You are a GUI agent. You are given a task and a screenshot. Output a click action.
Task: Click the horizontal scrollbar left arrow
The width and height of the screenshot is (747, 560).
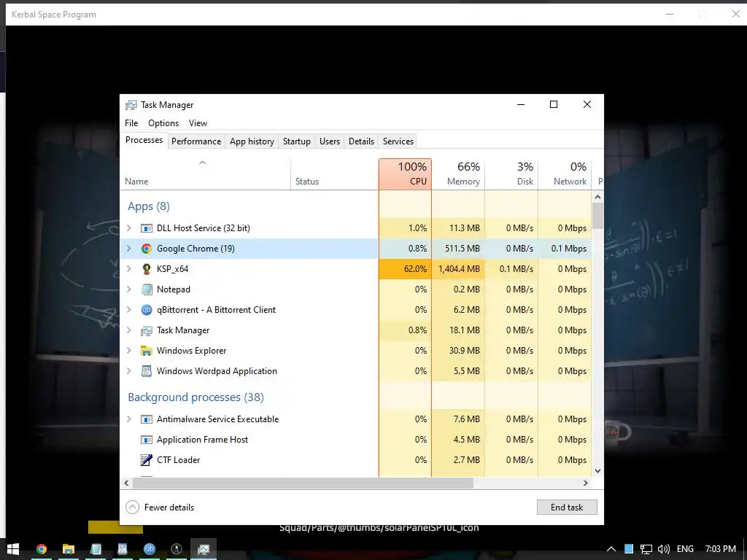126,483
